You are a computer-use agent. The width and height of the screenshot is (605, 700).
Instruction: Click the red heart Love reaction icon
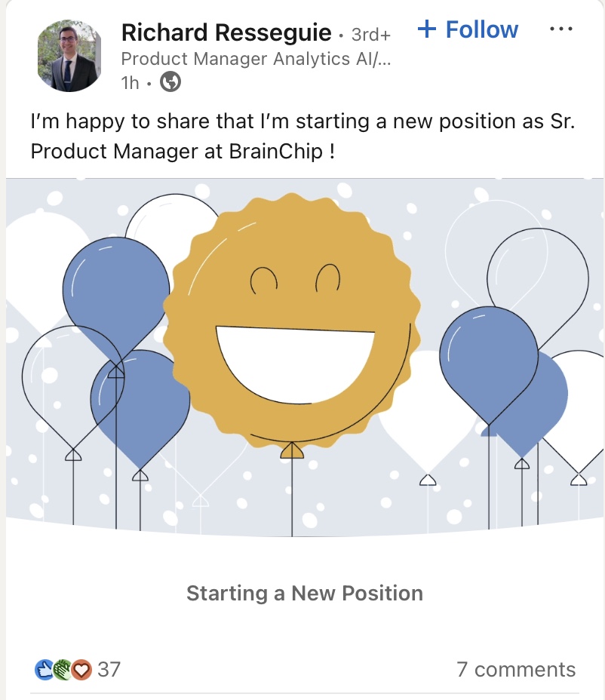(81, 669)
